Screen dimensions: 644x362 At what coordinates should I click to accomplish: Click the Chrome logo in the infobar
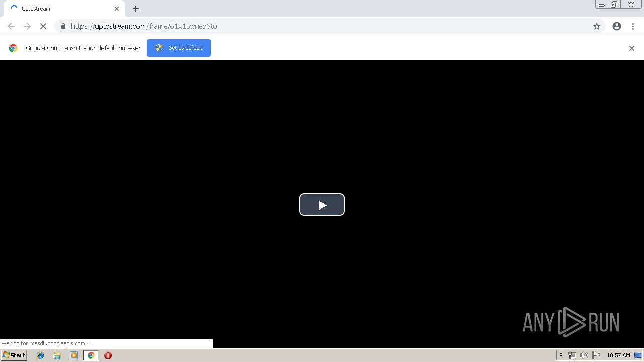click(x=13, y=48)
